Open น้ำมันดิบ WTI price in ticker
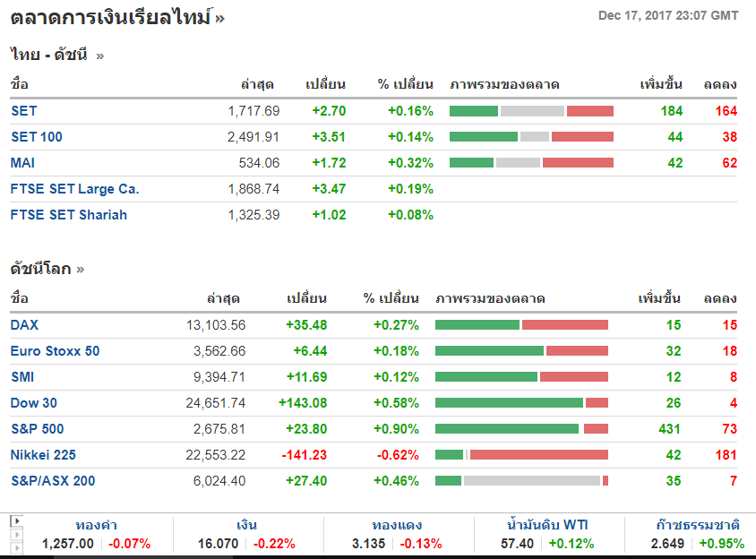 pos(547,525)
